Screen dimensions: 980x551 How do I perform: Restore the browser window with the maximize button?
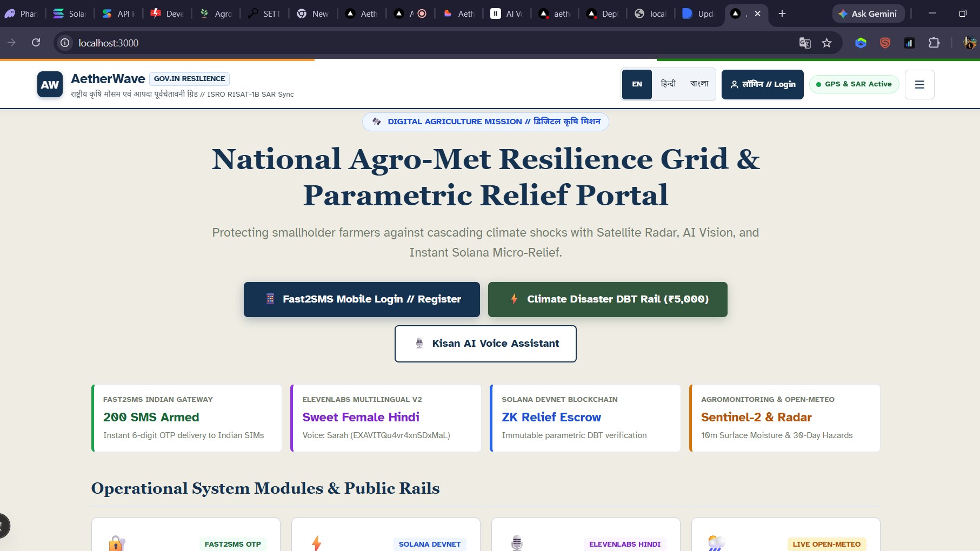963,14
